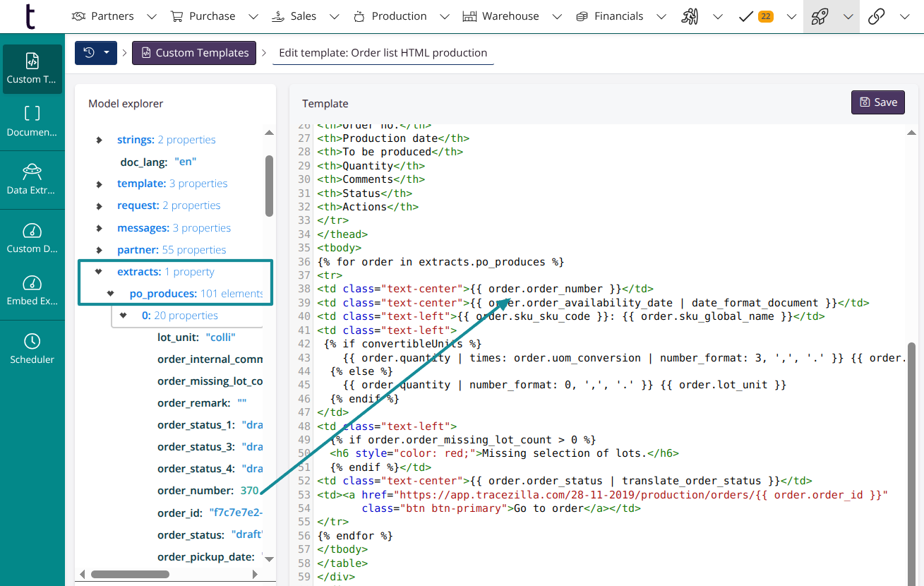Select the order_status_3 property
This screenshot has height=586, width=924.
click(210, 447)
